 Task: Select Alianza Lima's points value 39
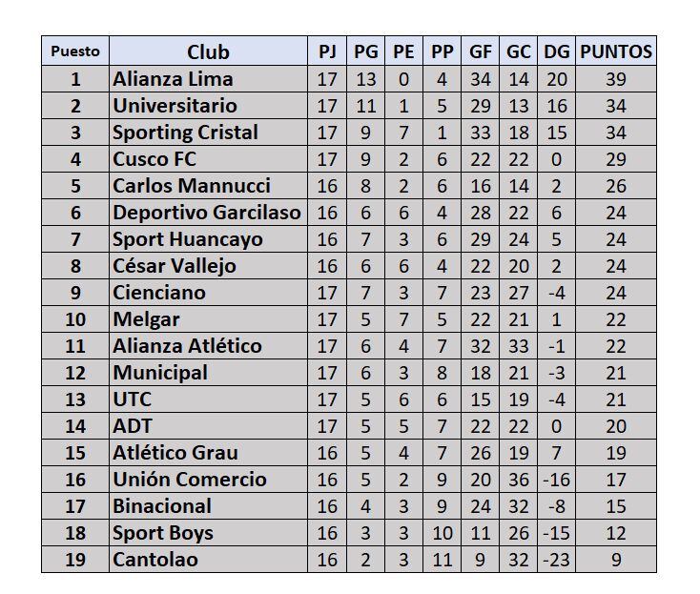[x=616, y=78]
